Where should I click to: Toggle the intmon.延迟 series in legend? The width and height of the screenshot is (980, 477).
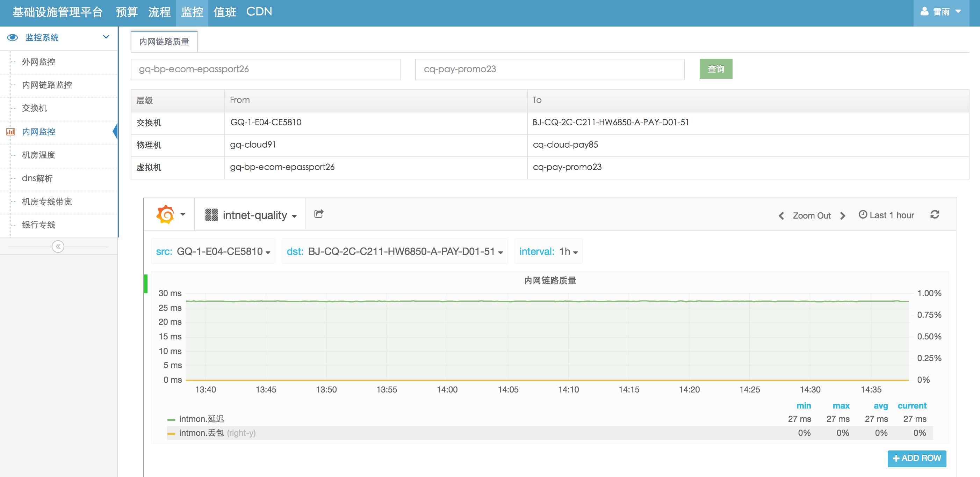pos(201,419)
